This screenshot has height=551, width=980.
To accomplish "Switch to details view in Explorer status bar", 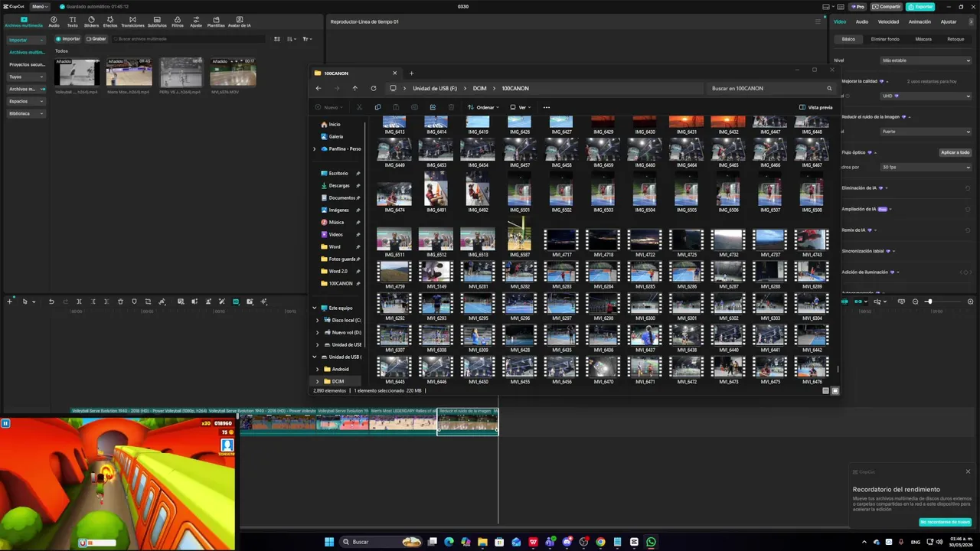I will pos(825,390).
